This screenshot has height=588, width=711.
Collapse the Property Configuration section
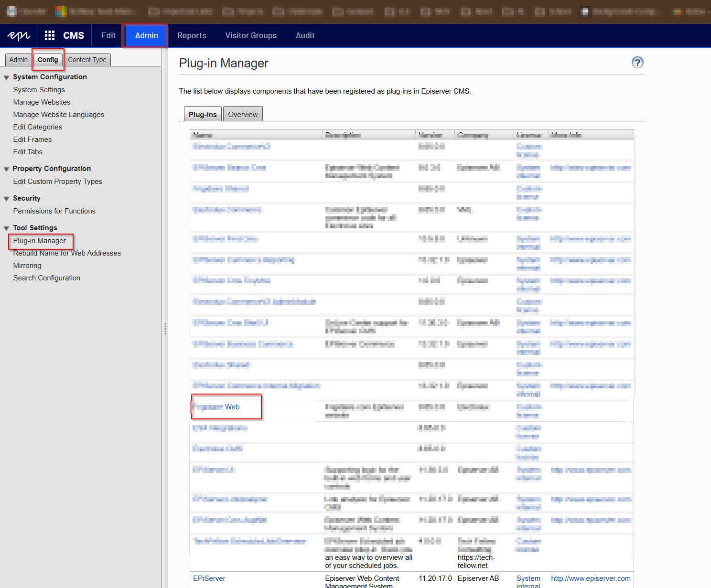(x=6, y=169)
